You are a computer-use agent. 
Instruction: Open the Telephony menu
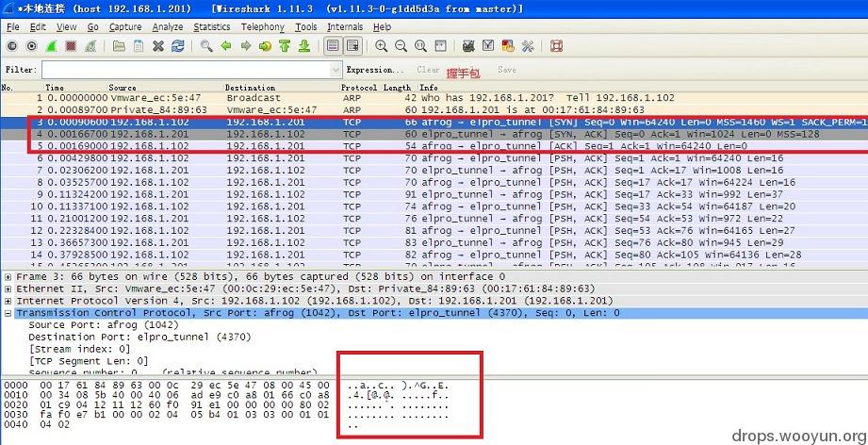click(262, 27)
